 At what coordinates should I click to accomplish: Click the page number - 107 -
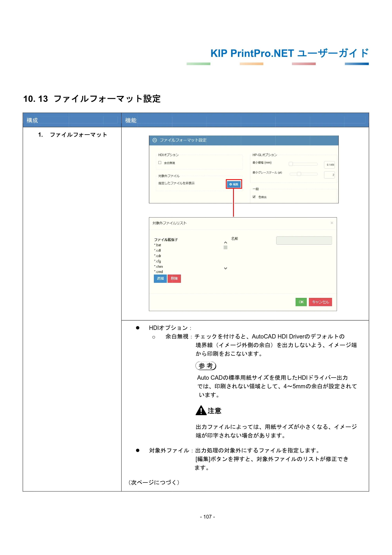coord(208,517)
